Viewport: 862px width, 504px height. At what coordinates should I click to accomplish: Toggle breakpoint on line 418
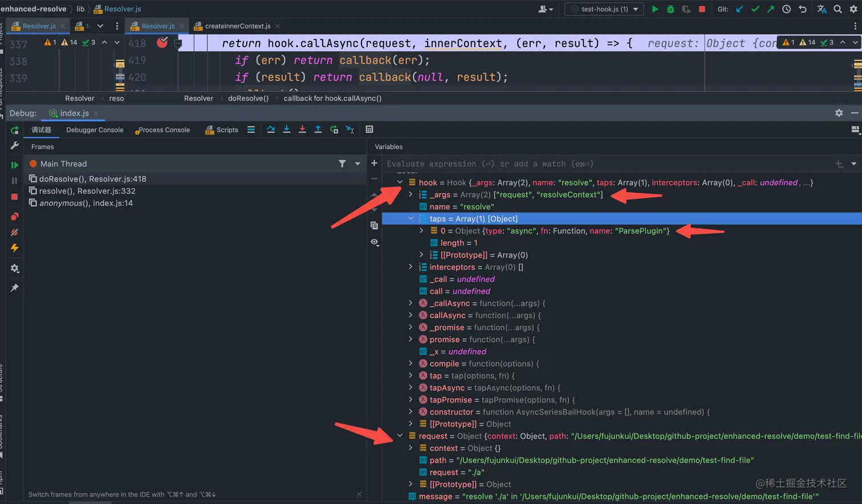tap(162, 43)
